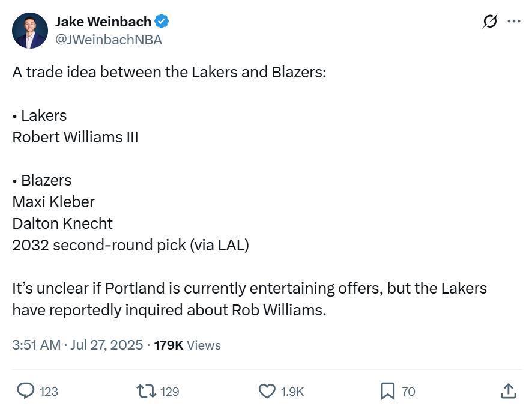532x406 pixels.
Task: Click the repost arrows icon
Action: point(147,391)
